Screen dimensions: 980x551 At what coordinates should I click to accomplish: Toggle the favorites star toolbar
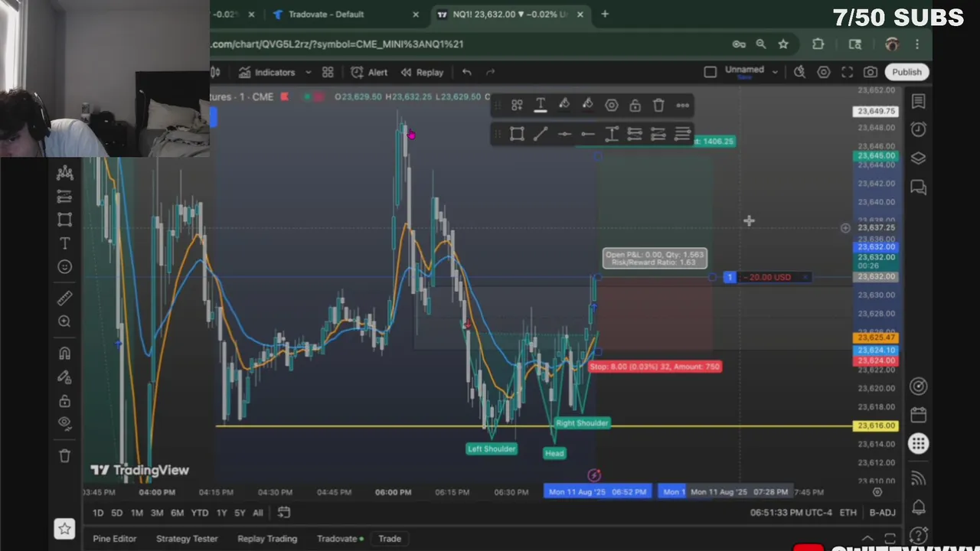(65, 528)
